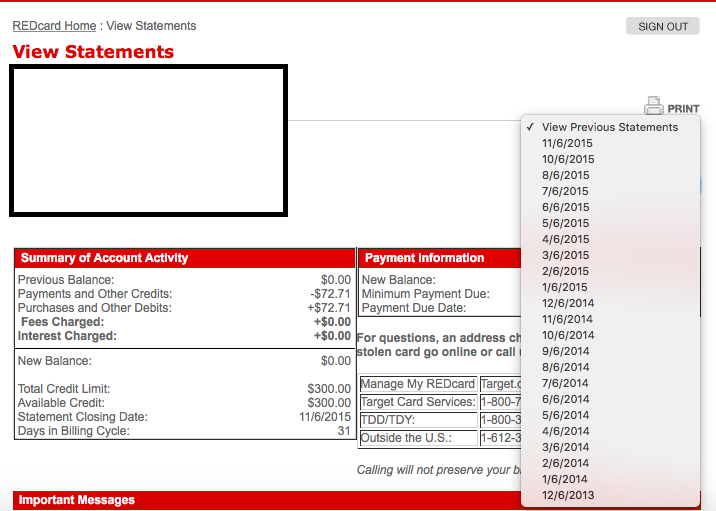The height and width of the screenshot is (511, 716).
Task: Open the 10/6/2014 statement
Action: pos(567,335)
